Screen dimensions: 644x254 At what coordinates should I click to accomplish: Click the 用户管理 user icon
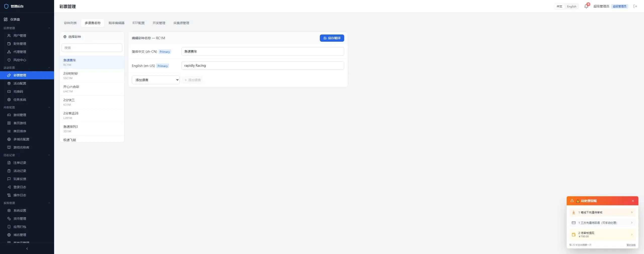tap(9, 35)
